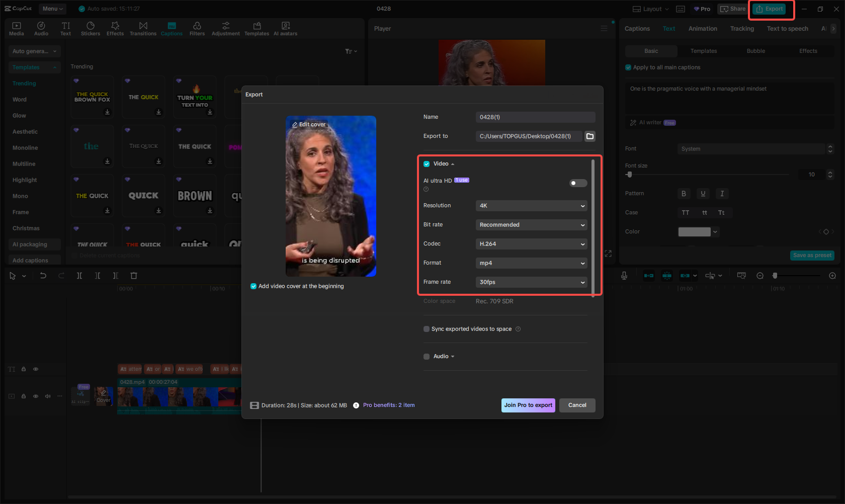Switch to the Bubble tab in captions panel

coord(755,51)
